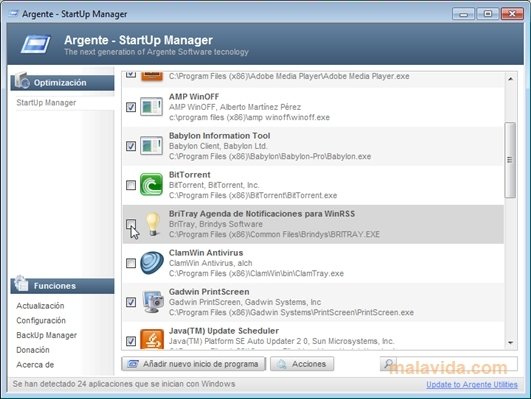Image resolution: width=531 pixels, height=399 pixels.
Task: Click the Funciones section icon
Action: tap(21, 283)
